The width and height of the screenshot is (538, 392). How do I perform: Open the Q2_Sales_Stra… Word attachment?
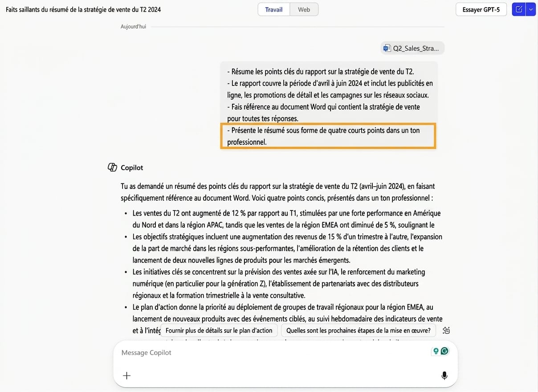coord(412,48)
